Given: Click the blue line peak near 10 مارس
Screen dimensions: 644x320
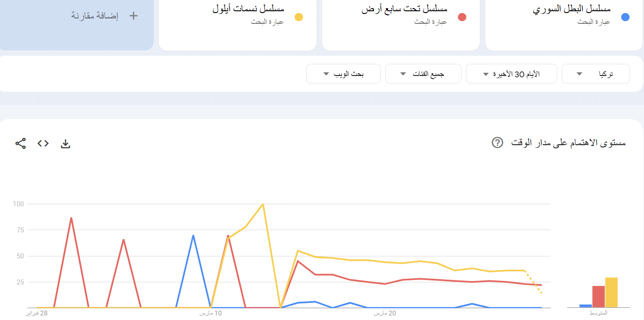Looking at the screenshot, I should [193, 236].
